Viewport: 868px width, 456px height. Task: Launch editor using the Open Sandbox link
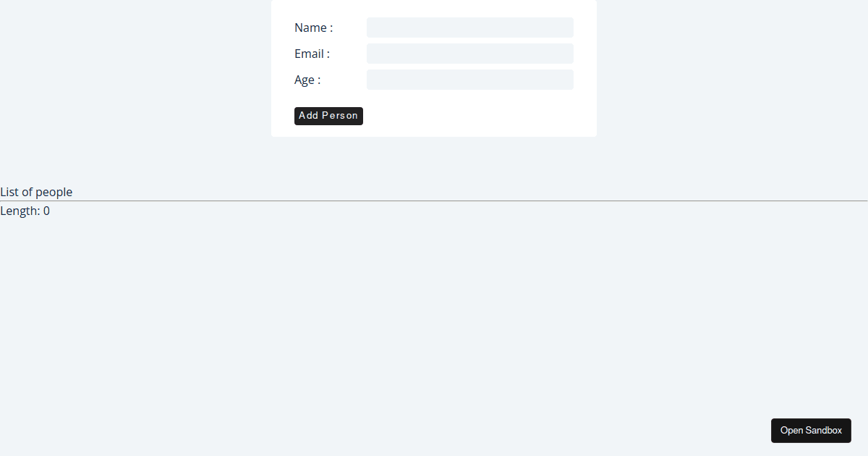click(811, 431)
